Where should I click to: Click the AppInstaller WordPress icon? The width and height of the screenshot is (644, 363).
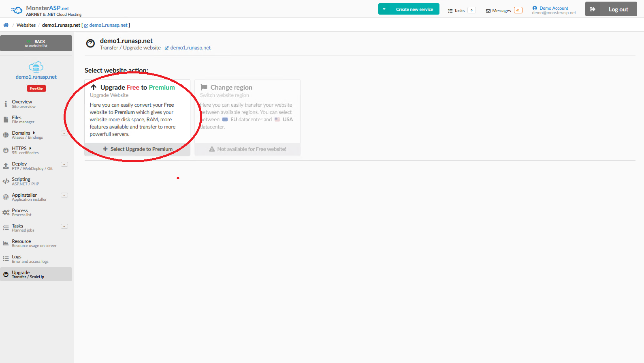[6, 197]
